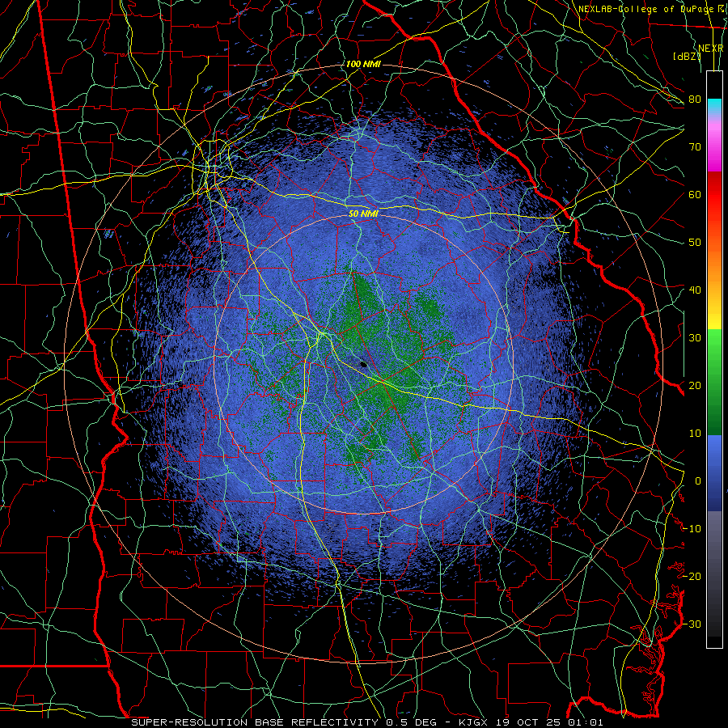Select the "0" value on the dBZ scale
This screenshot has height=728, width=728.
click(698, 481)
